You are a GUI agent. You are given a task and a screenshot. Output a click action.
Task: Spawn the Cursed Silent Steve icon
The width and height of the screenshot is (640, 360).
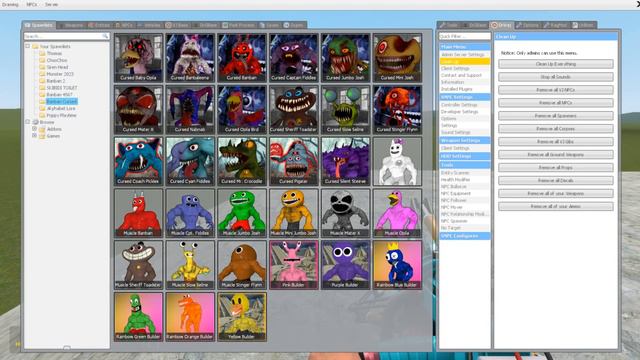coord(346,161)
